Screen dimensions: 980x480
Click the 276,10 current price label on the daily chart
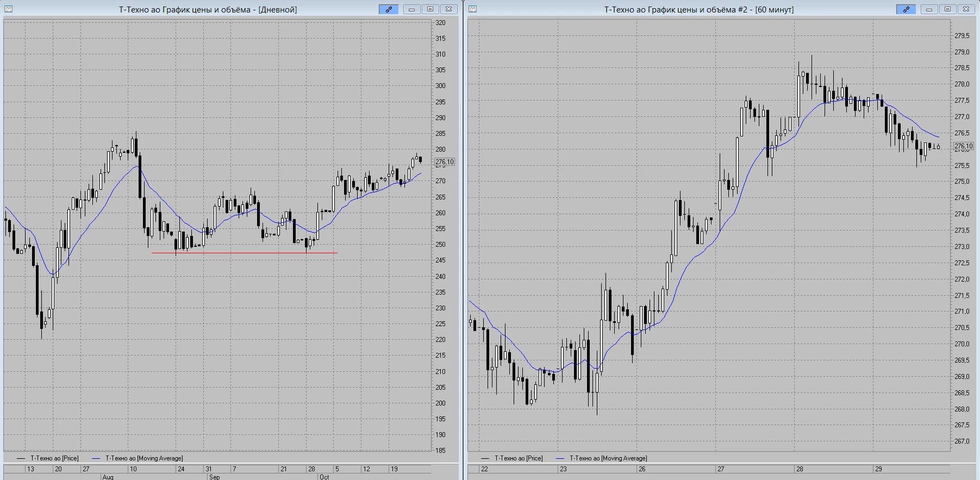pos(445,162)
